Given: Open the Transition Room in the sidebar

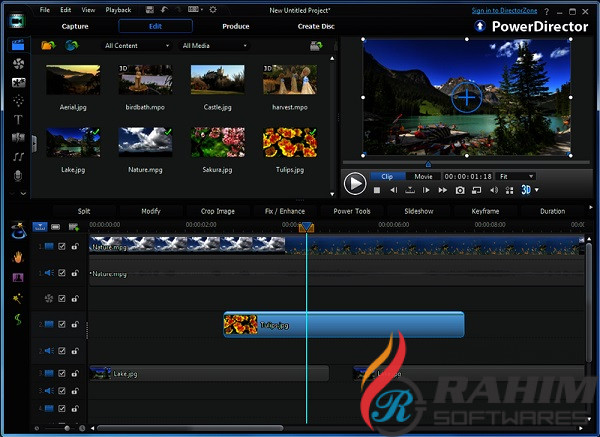Looking at the screenshot, I should coord(18,137).
